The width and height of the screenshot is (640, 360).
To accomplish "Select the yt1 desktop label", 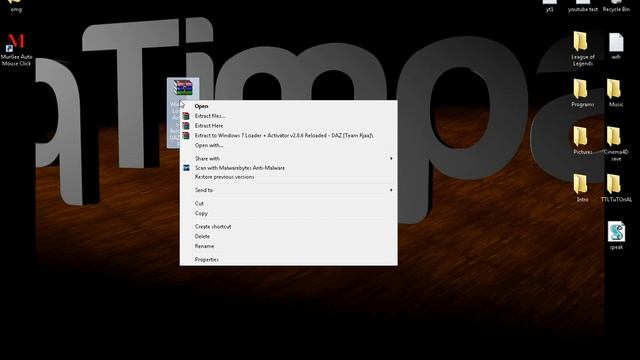I will 549,9.
